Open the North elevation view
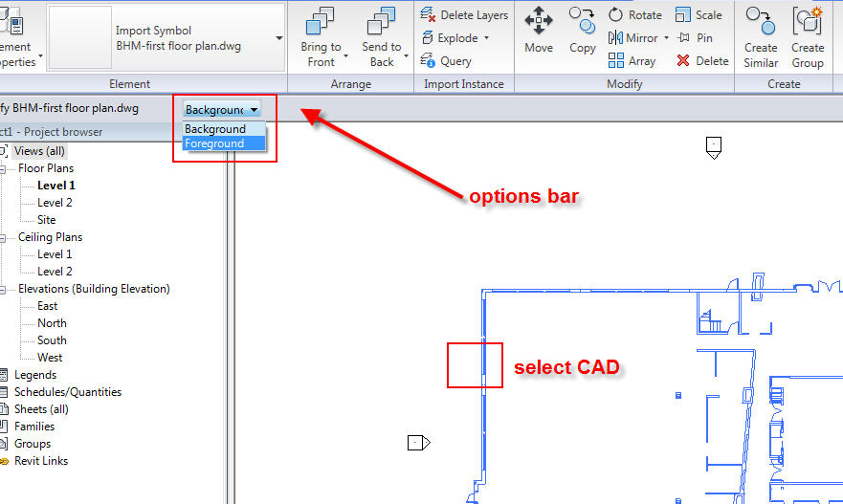Screen dimensions: 843x504 coord(52,323)
